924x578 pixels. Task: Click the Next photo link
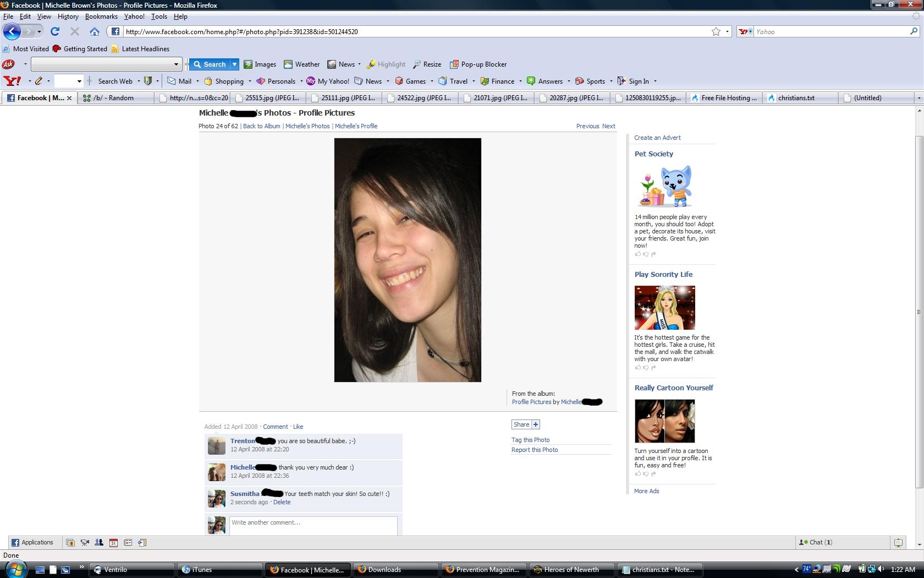click(608, 126)
